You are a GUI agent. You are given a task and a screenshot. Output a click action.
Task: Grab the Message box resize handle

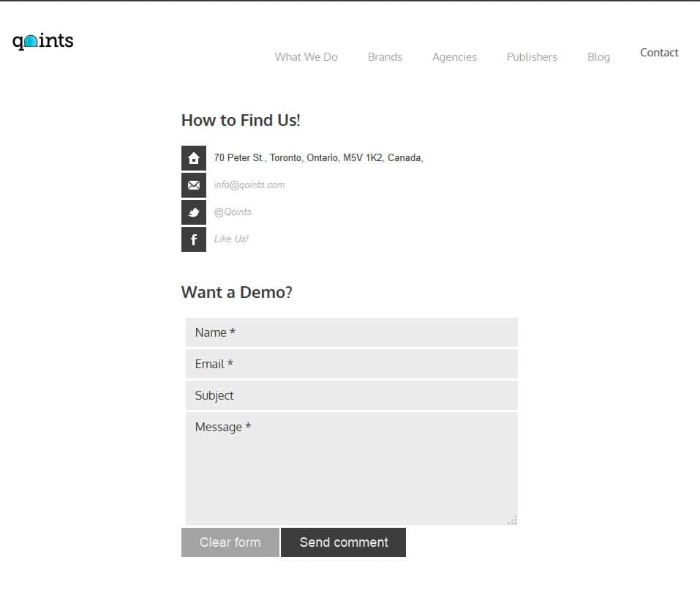pyautogui.click(x=513, y=520)
